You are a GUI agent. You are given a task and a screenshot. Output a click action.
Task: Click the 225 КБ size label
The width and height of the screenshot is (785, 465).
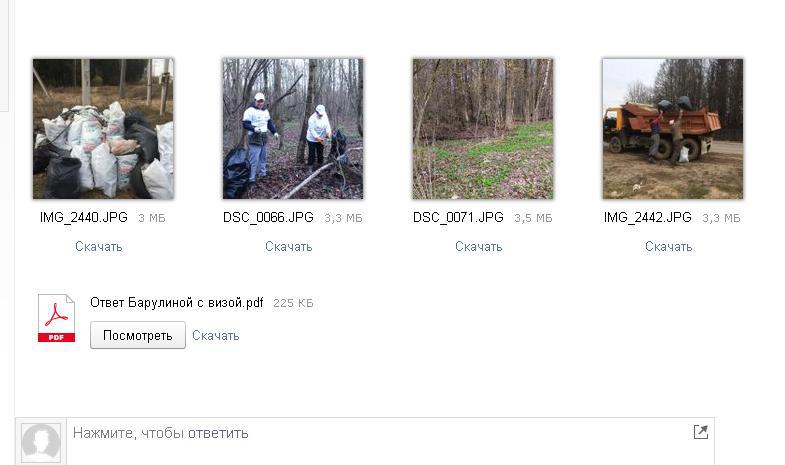click(293, 303)
